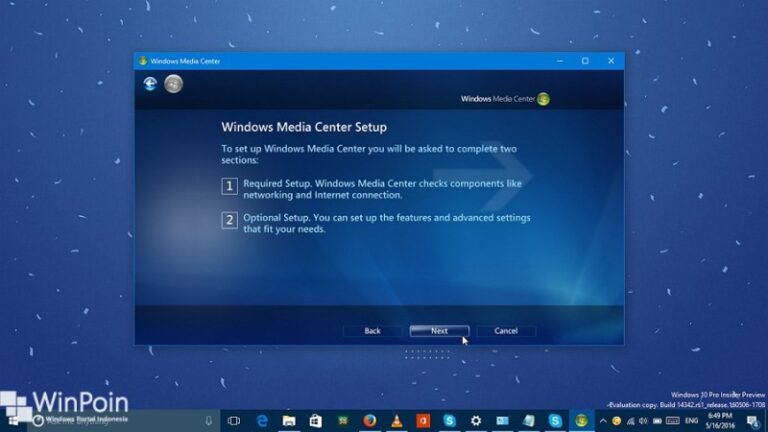Click the 'Windows Media Center Setup' heading
Viewport: 768px width, 432px height.
304,127
